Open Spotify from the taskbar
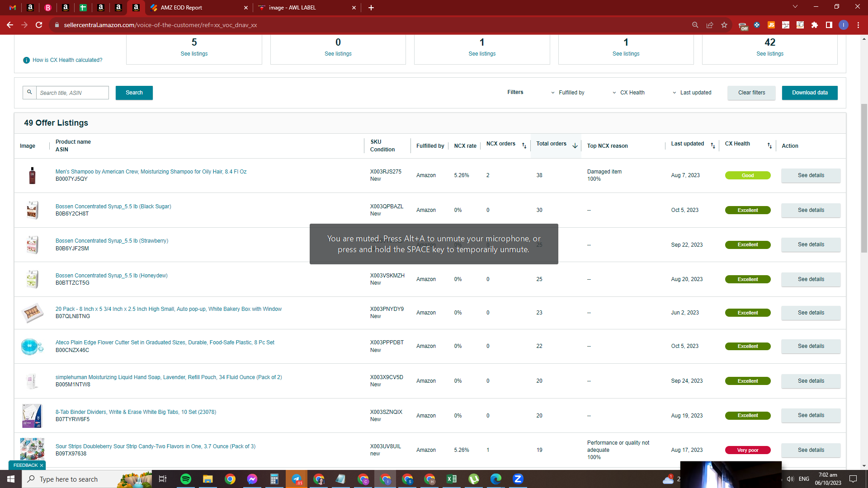Screen dimensions: 868x488 coord(186,479)
